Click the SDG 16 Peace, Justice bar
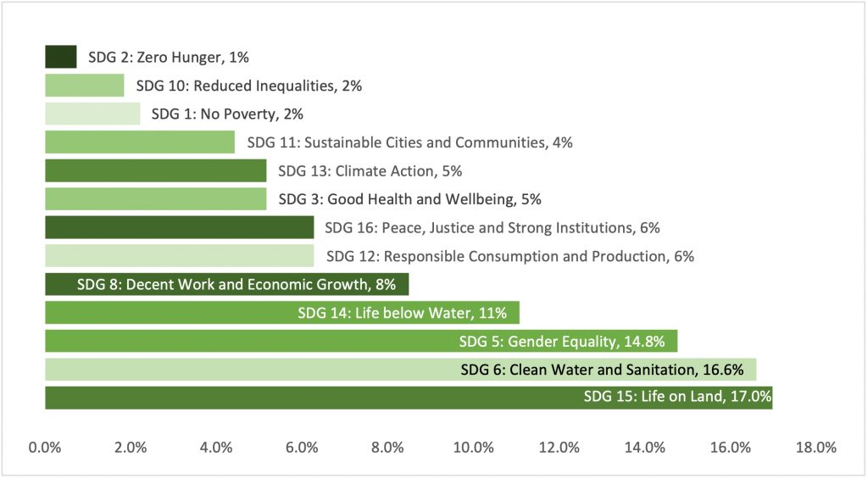The height and width of the screenshot is (479, 868). pos(179,227)
